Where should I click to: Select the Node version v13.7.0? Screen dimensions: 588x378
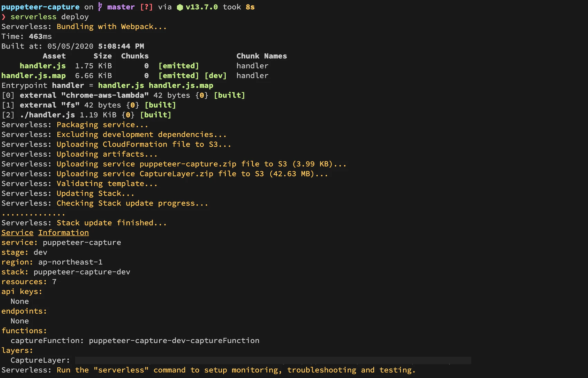[x=202, y=7]
